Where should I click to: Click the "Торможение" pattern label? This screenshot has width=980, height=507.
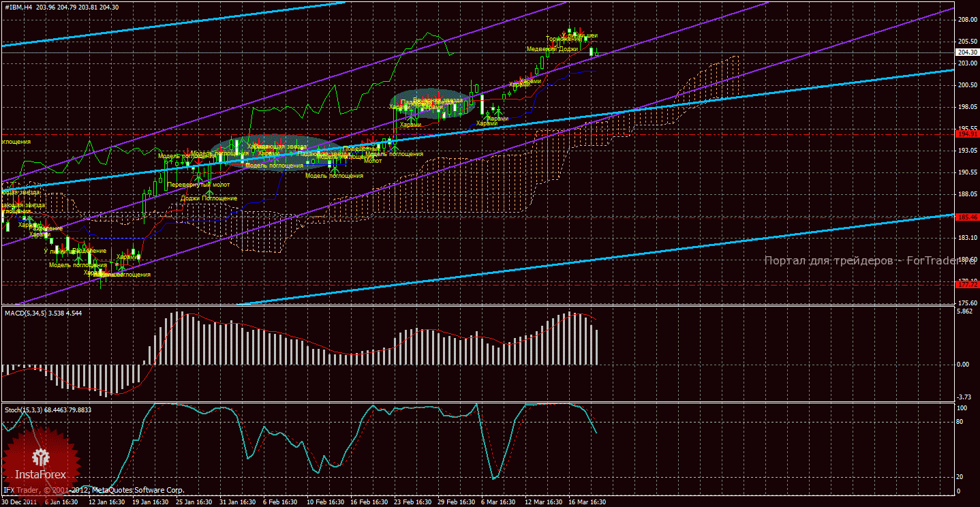[563, 40]
